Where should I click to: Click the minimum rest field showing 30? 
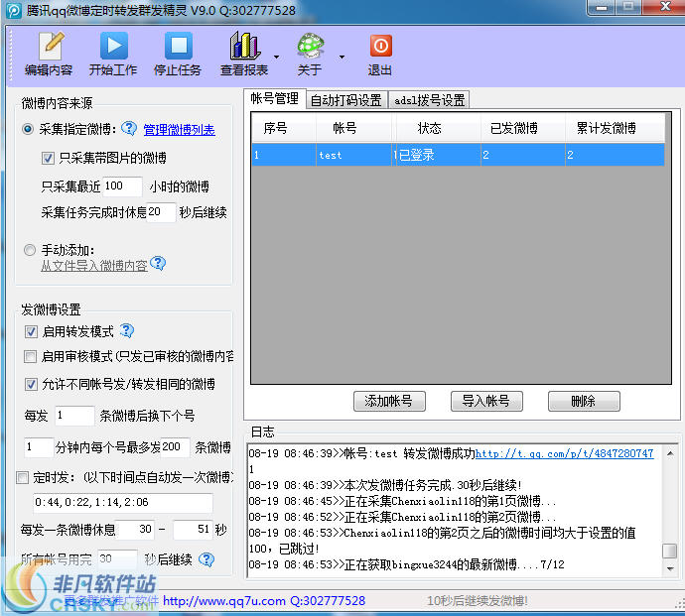[x=135, y=529]
